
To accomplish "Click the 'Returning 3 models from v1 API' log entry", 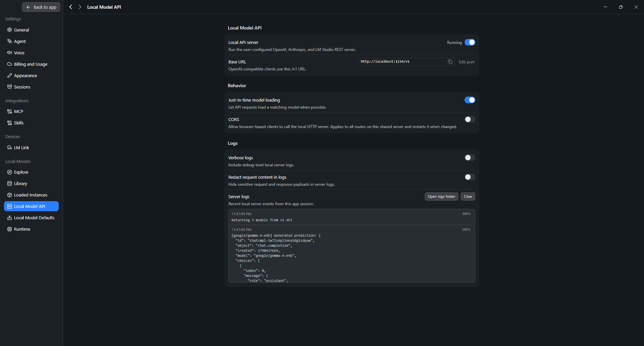I will (x=352, y=217).
